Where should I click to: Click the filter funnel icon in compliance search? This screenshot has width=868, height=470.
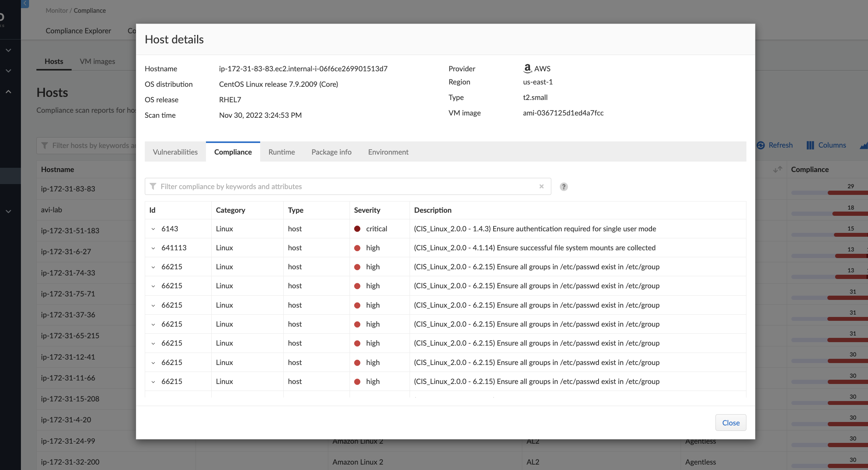click(153, 186)
